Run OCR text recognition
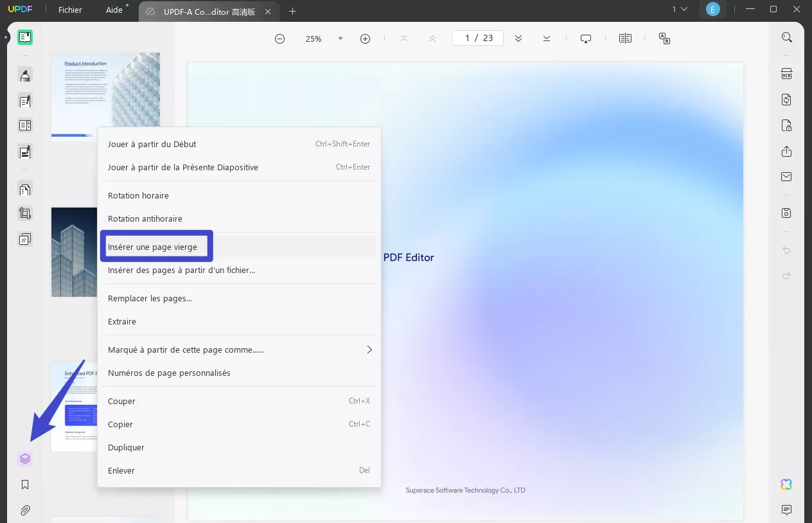 (786, 74)
